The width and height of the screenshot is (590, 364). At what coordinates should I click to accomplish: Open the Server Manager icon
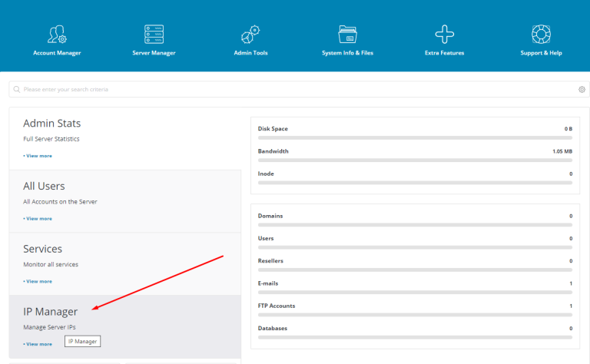click(154, 34)
